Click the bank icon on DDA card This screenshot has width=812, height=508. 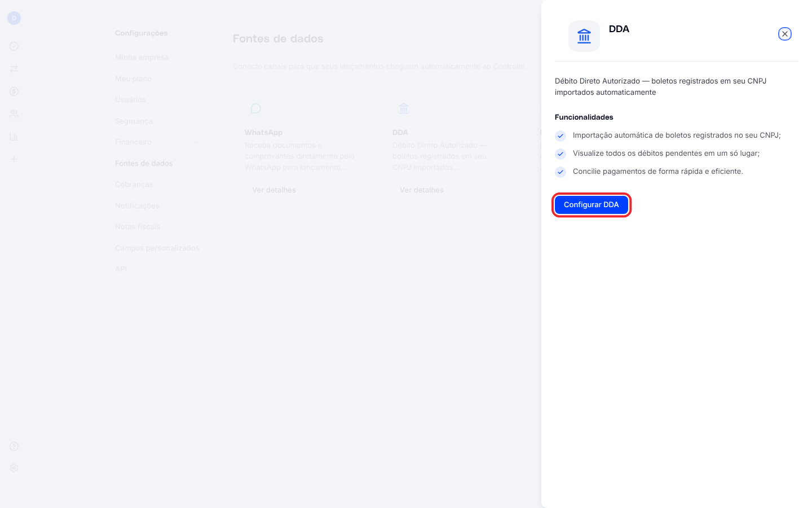coord(404,108)
